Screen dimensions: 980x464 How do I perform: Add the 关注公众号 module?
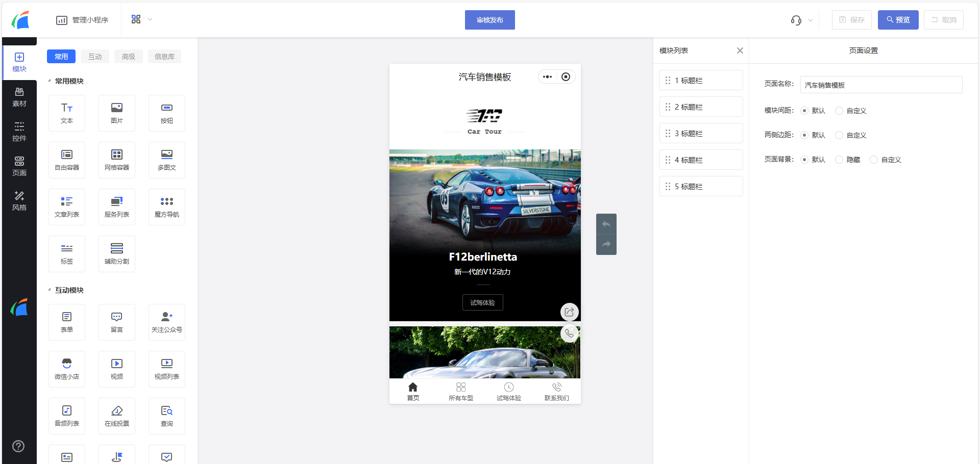(167, 322)
